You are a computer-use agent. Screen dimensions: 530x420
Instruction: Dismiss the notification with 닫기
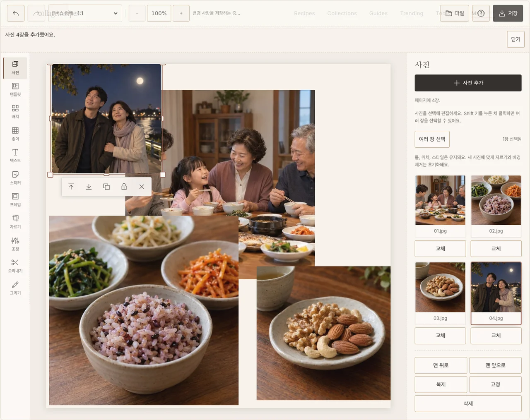[x=516, y=39]
